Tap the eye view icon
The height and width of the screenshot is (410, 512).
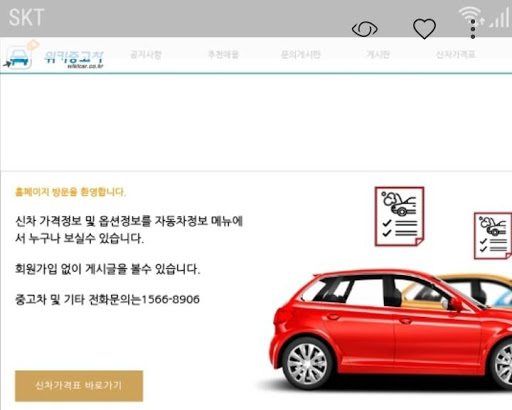coord(365,29)
